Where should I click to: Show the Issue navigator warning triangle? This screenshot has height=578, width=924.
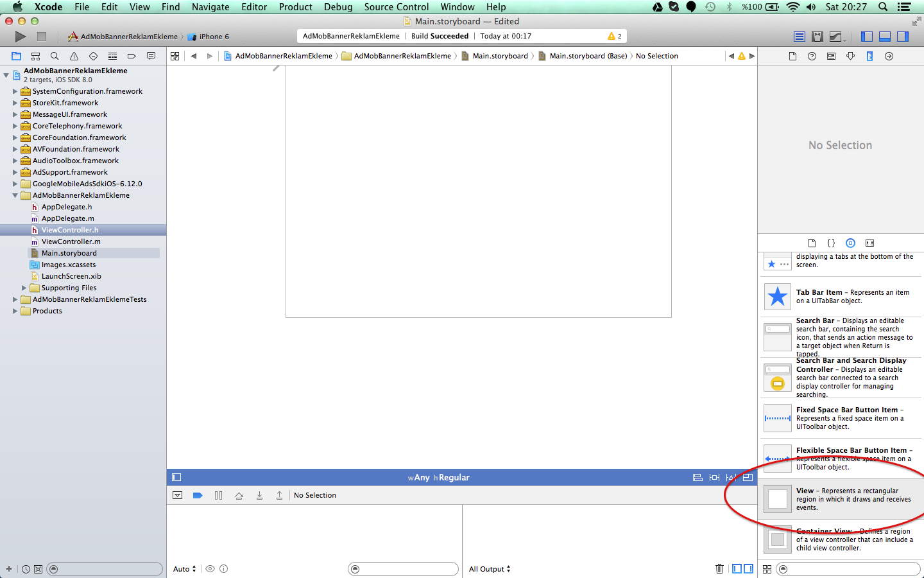pos(74,56)
